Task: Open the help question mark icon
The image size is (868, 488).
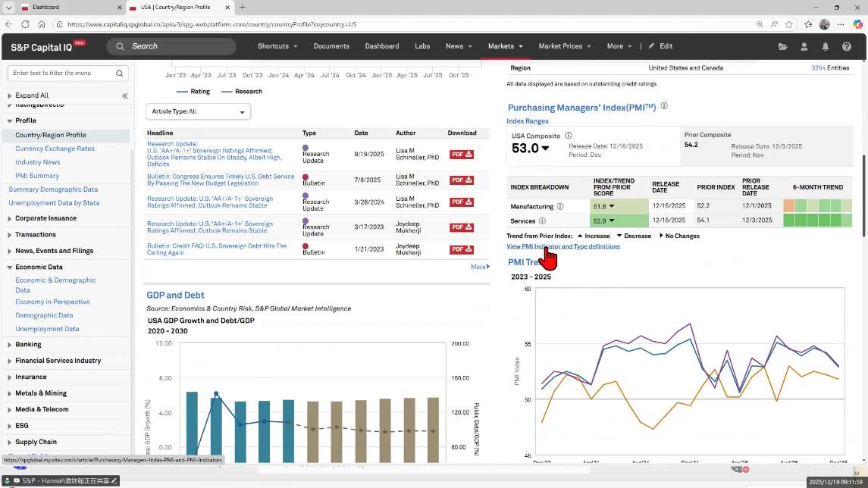Action: click(847, 46)
